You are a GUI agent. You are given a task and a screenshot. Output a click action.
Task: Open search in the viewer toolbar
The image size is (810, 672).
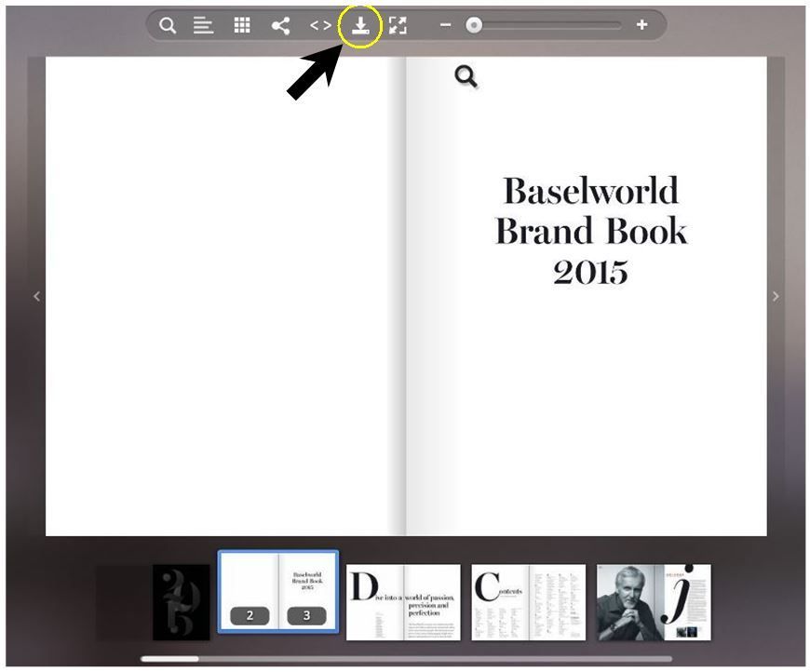click(x=168, y=25)
